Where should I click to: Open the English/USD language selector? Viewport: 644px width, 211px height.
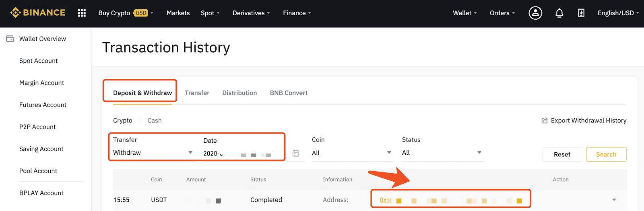(x=618, y=13)
